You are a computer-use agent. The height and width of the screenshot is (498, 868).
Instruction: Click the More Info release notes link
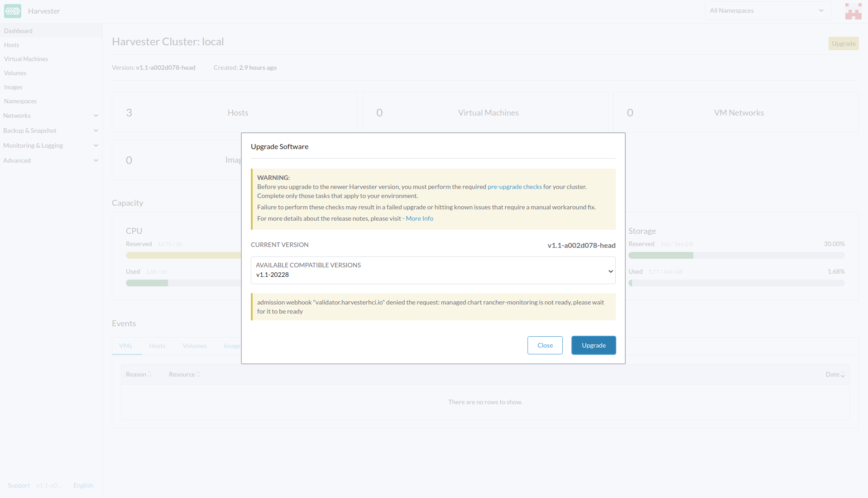419,218
